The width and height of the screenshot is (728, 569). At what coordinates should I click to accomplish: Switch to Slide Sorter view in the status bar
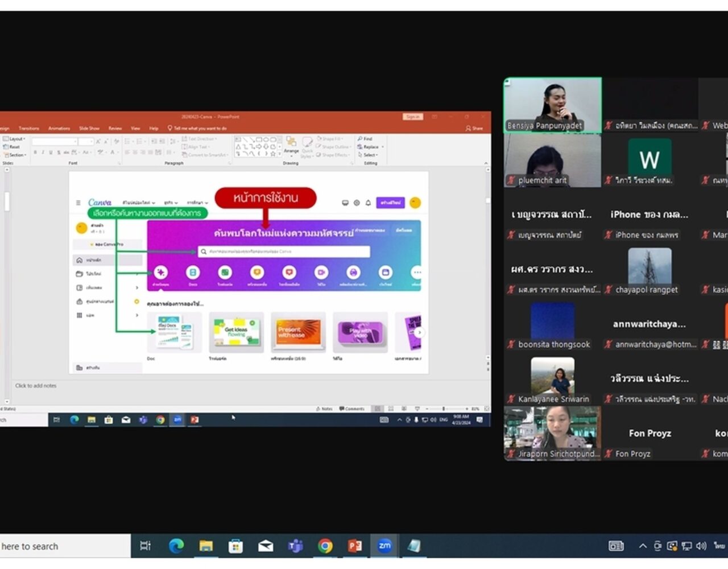[391, 409]
